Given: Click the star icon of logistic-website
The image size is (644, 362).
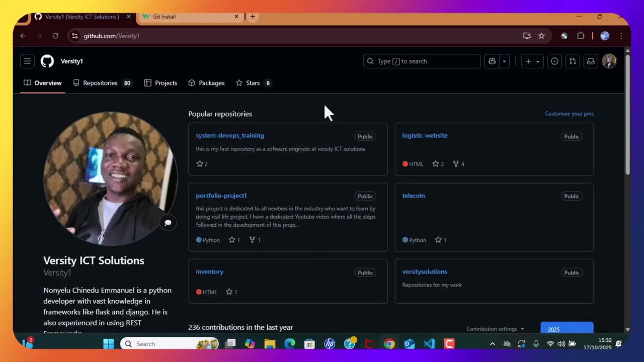Looking at the screenshot, I should [436, 164].
